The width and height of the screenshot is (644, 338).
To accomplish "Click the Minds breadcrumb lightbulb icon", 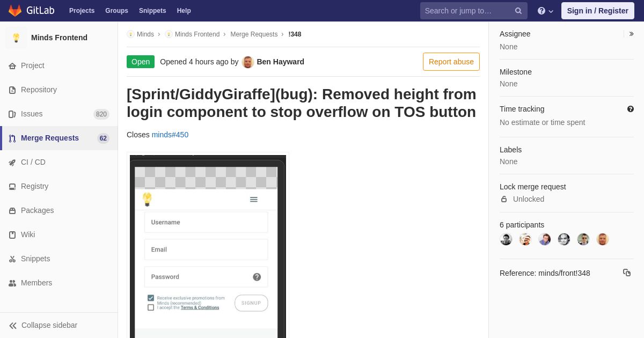I will [130, 34].
